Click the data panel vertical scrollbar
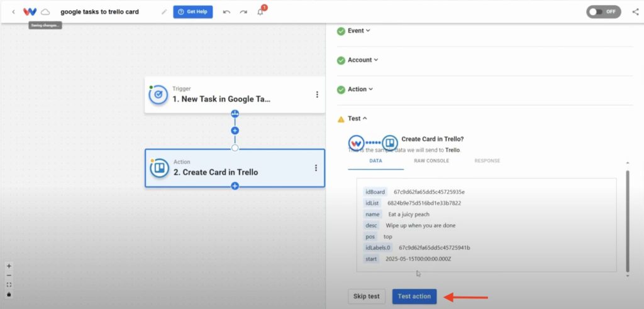 627,221
